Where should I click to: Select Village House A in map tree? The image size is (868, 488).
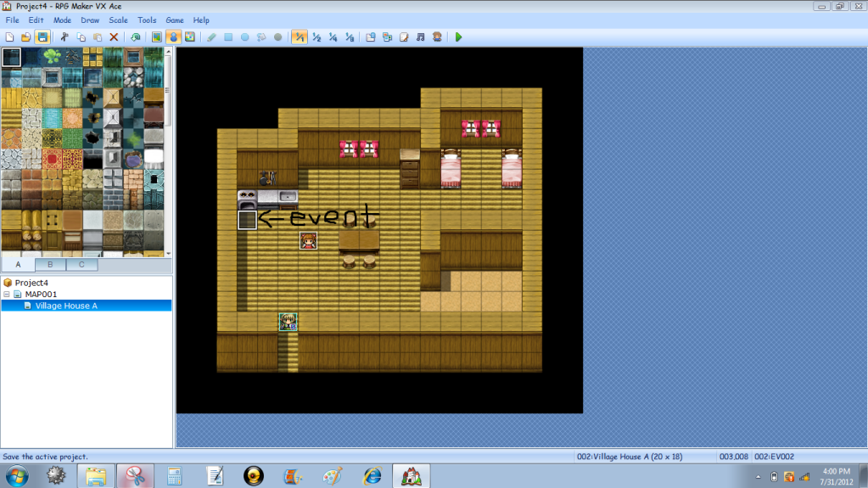(66, 306)
